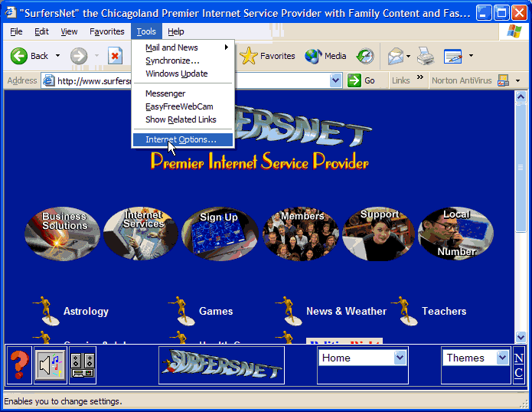Open the Sign Up oval image
Image resolution: width=532 pixels, height=412 pixels.
pyautogui.click(x=220, y=234)
